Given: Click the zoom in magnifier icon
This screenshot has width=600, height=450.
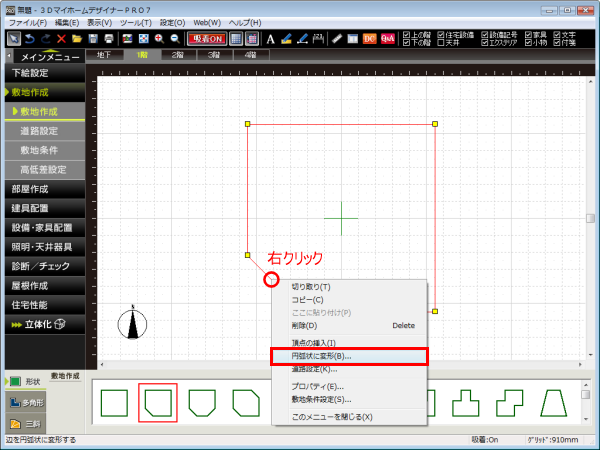Looking at the screenshot, I should coord(160,38).
